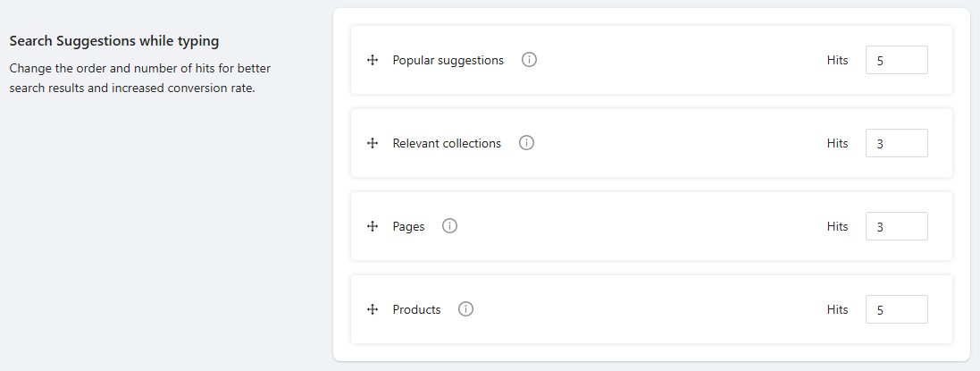Click the info icon beside Products
The width and height of the screenshot is (980, 371).
[x=466, y=309]
